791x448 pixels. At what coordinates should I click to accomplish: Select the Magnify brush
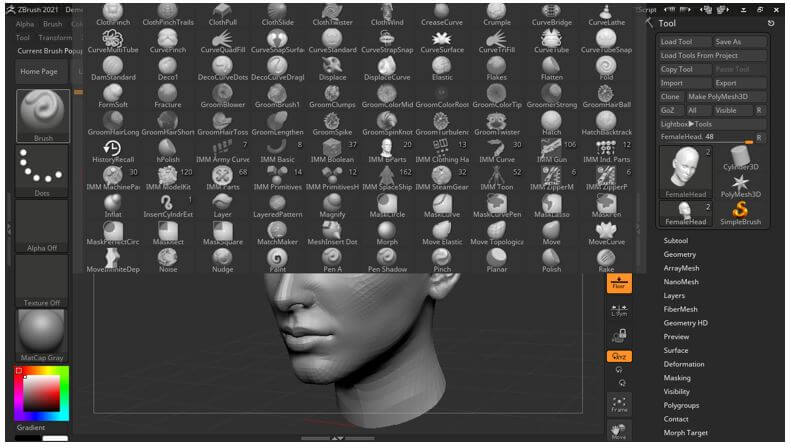(x=332, y=205)
